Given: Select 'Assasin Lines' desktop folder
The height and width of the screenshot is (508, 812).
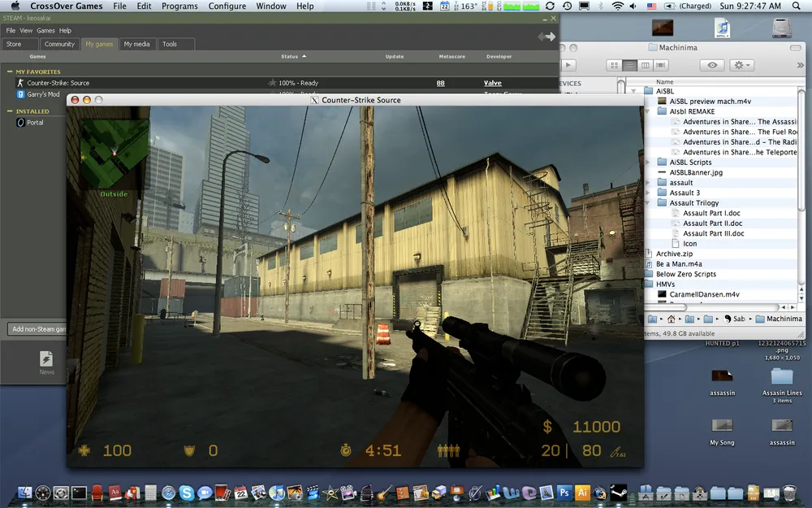Looking at the screenshot, I should pos(781,384).
